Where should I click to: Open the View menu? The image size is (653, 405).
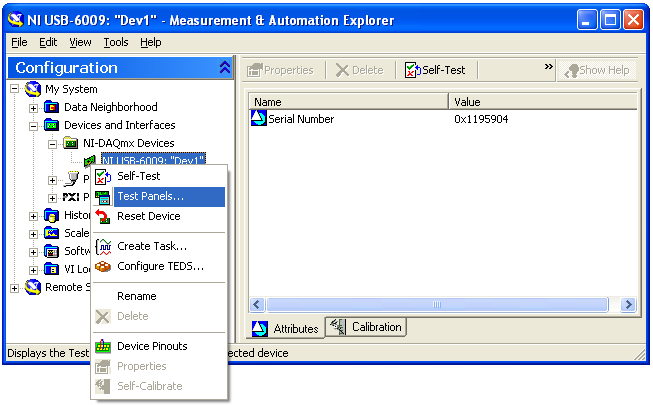[x=80, y=42]
